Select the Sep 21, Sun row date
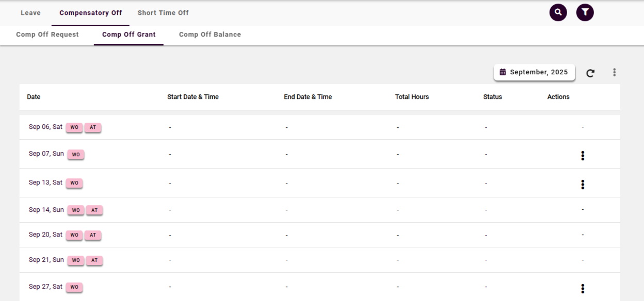The image size is (644, 301). pyautogui.click(x=46, y=260)
